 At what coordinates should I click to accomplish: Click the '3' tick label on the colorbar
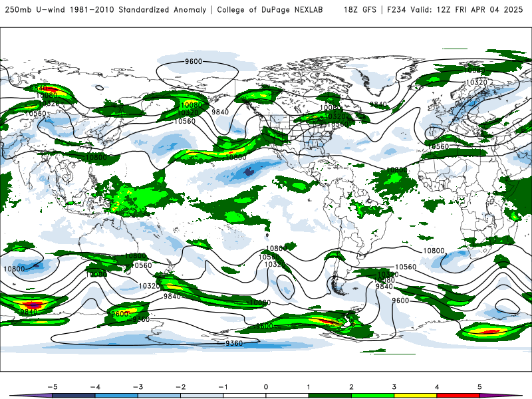point(394,387)
